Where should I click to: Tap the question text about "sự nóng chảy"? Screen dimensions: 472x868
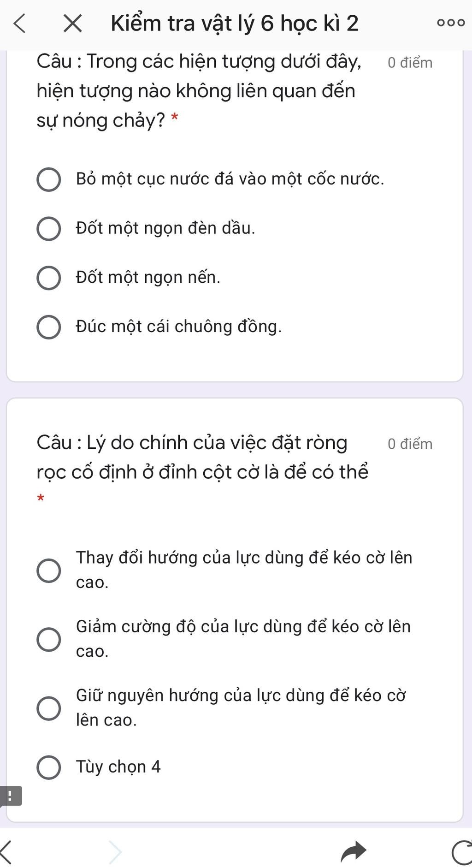[x=198, y=91]
